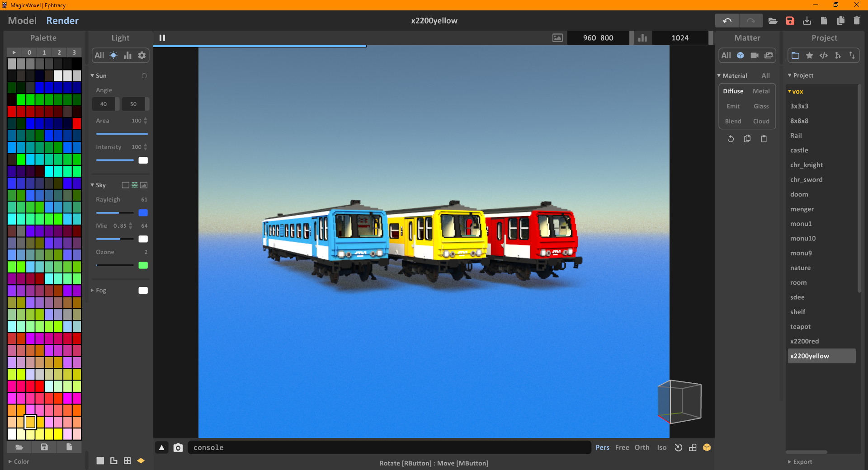The image size is (868, 470).
Task: Open the sun light settings icon
Action: pos(113,55)
